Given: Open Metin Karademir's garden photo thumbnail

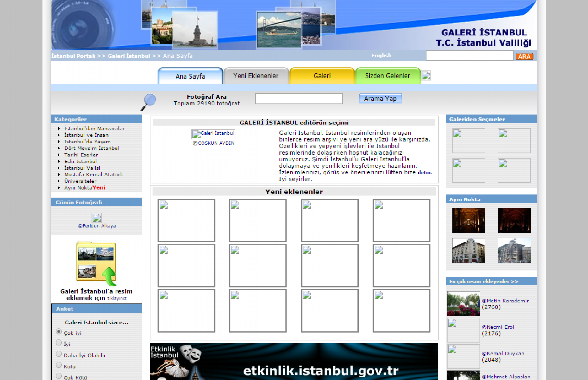Looking at the screenshot, I should pyautogui.click(x=463, y=304).
